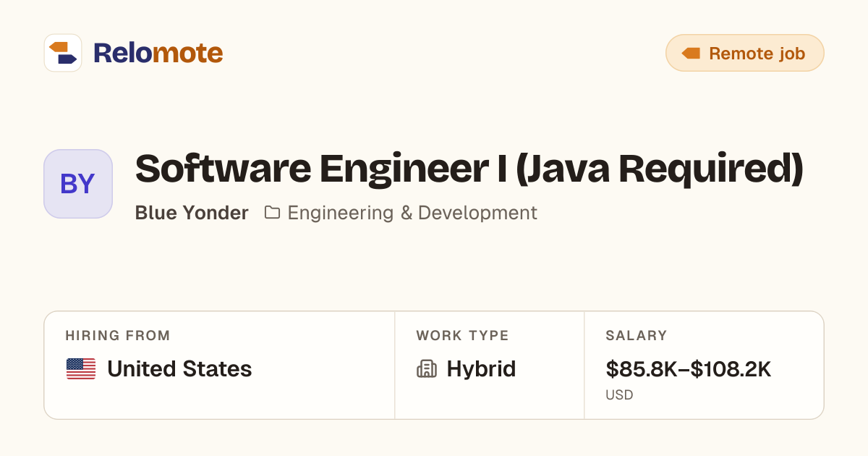
Task: Click the folder icon beside Engineering & Development
Action: [272, 213]
